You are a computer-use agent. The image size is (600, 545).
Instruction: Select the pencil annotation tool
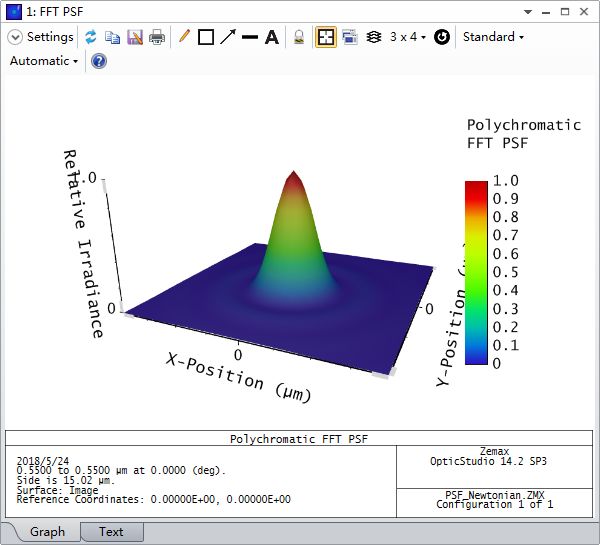(x=184, y=37)
